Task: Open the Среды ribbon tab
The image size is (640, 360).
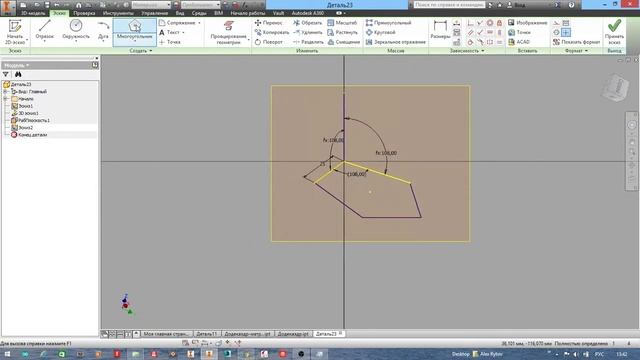Action: pyautogui.click(x=199, y=13)
